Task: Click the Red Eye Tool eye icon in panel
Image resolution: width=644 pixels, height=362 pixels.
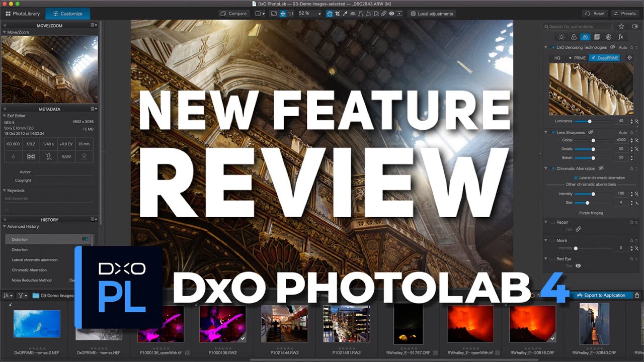Action: 578,265
